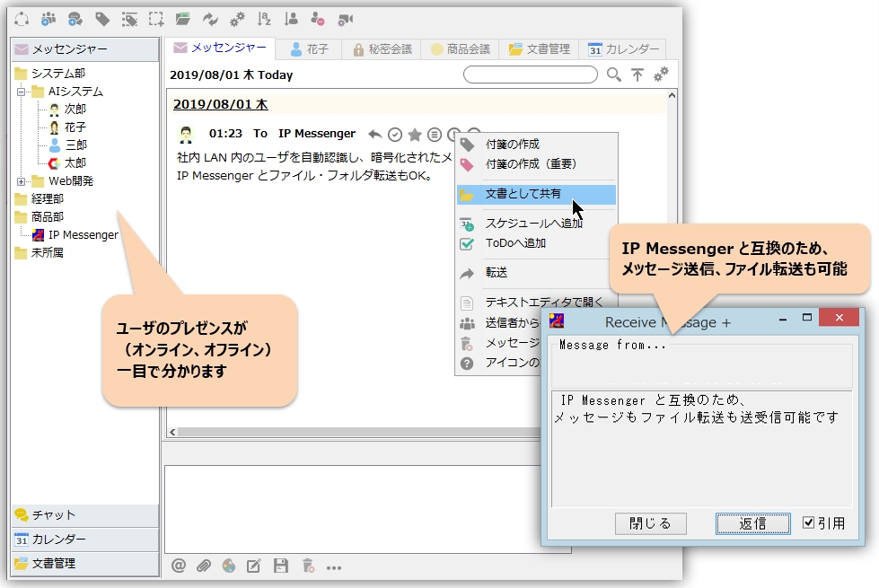Click the message compose text area
This screenshot has width=879, height=588.
pyautogui.click(x=353, y=509)
